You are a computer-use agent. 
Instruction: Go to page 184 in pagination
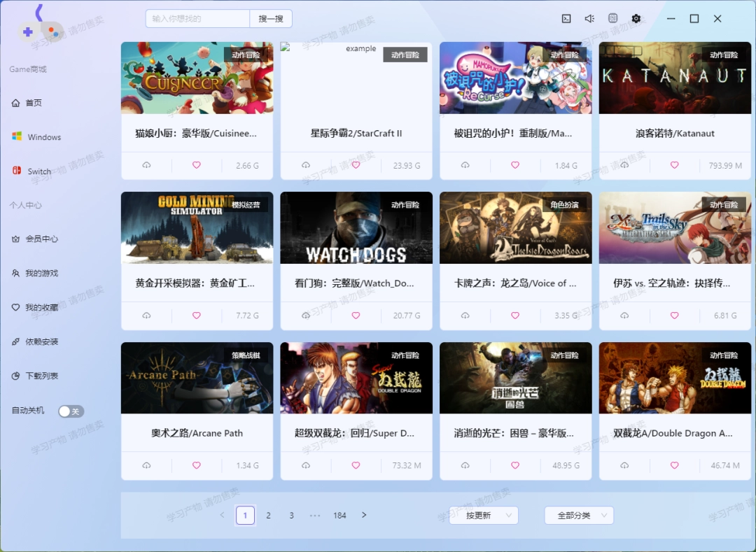(339, 515)
